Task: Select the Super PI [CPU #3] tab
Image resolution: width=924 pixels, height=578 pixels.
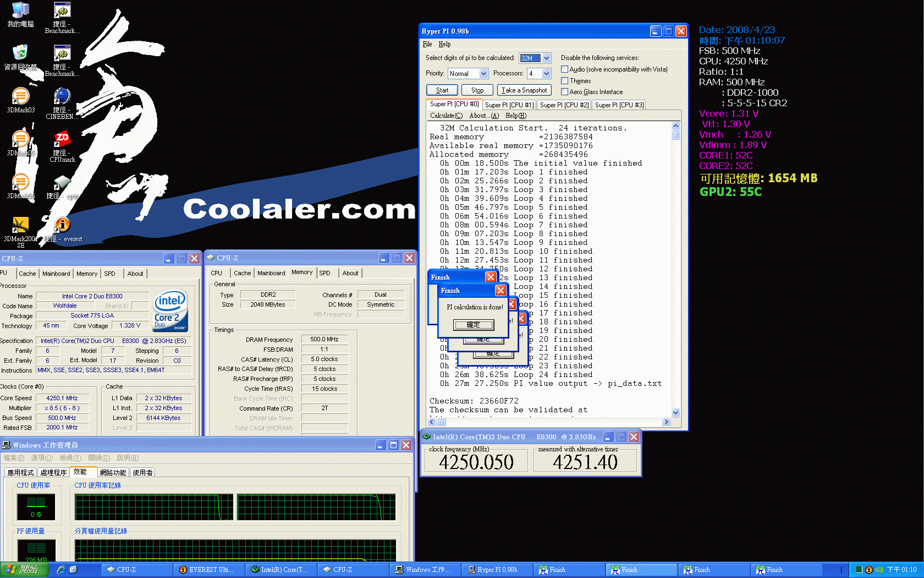Action: click(619, 105)
